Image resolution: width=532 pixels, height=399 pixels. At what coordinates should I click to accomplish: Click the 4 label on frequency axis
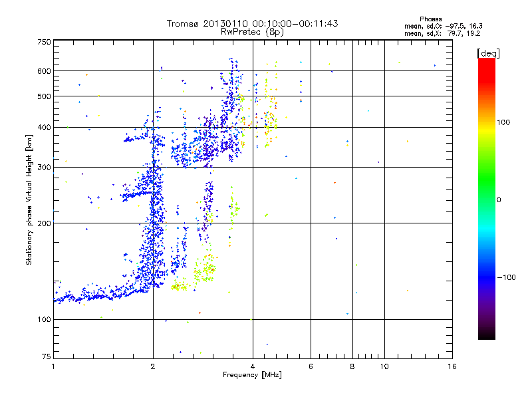(x=253, y=366)
